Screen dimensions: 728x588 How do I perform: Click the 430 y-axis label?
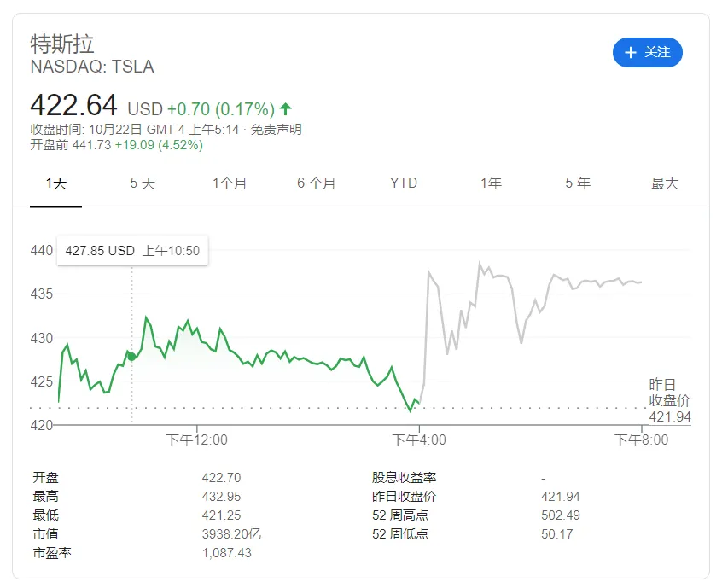[41, 338]
